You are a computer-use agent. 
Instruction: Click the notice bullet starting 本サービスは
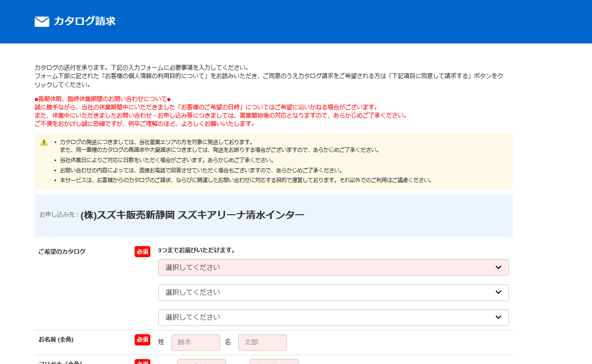246,180
